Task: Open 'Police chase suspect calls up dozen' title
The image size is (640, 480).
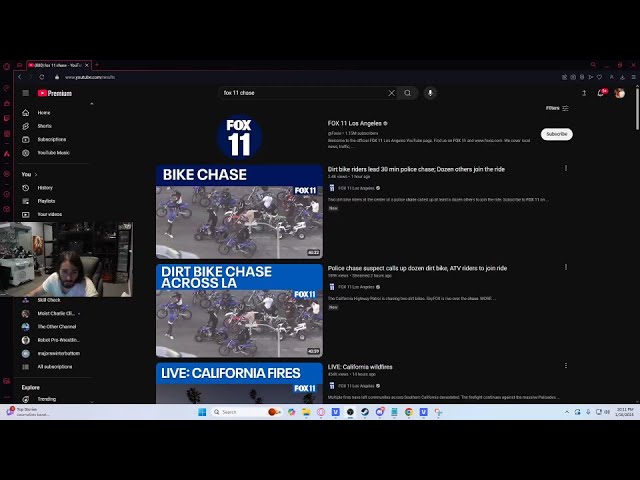Action: [x=418, y=268]
